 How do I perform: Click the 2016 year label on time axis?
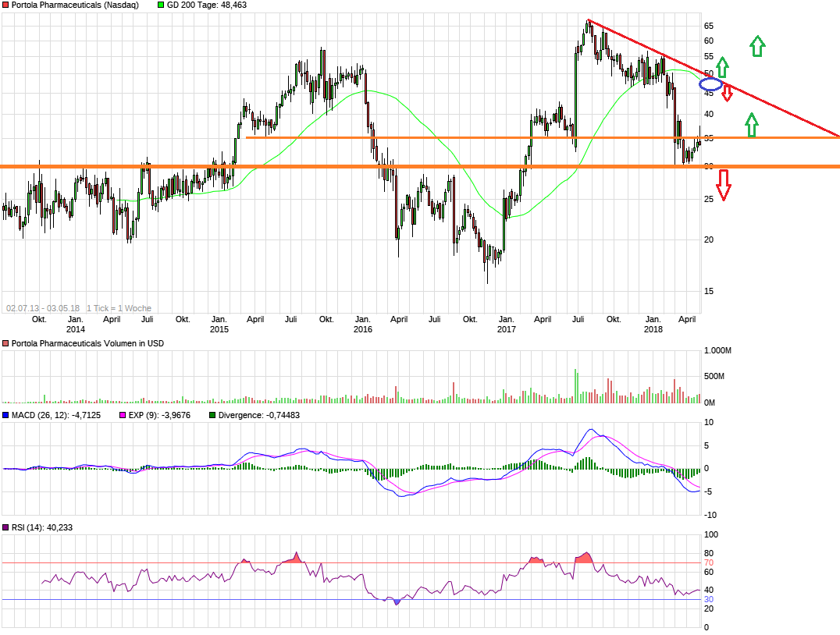(363, 329)
